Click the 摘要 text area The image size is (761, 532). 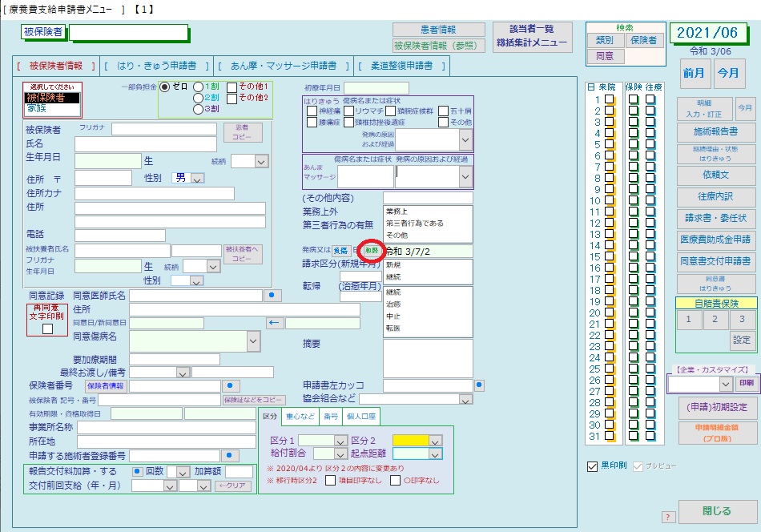(428, 358)
